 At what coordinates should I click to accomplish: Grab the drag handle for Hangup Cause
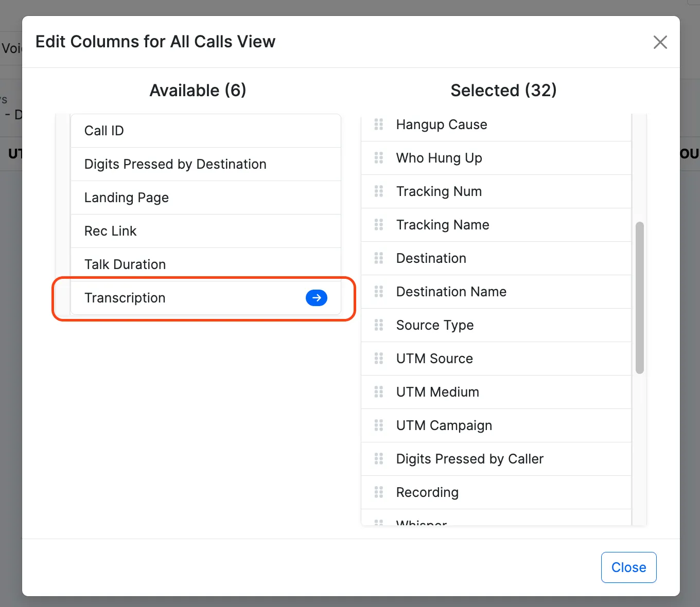point(379,124)
